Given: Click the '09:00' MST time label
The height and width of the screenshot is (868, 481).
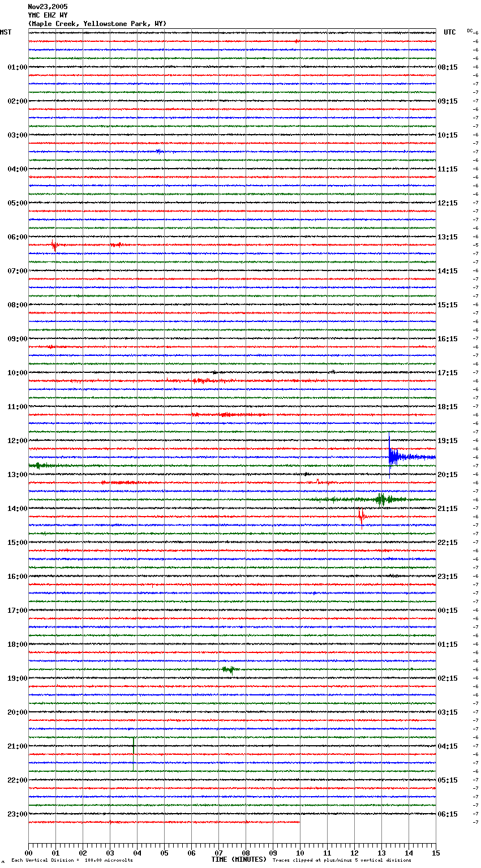Looking at the screenshot, I should point(18,339).
